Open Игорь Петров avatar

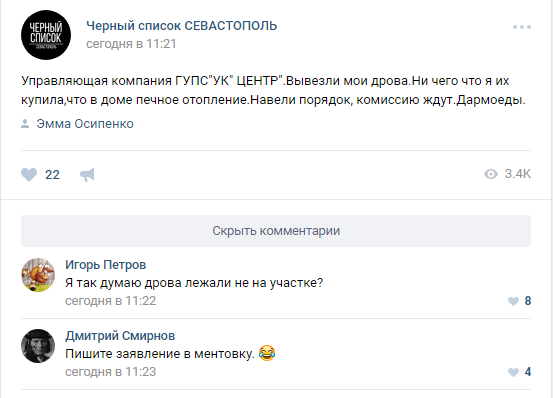click(x=38, y=275)
